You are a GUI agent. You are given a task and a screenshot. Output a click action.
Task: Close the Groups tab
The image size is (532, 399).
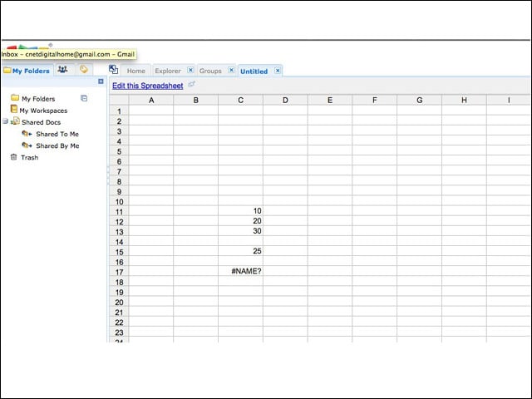pyautogui.click(x=231, y=70)
